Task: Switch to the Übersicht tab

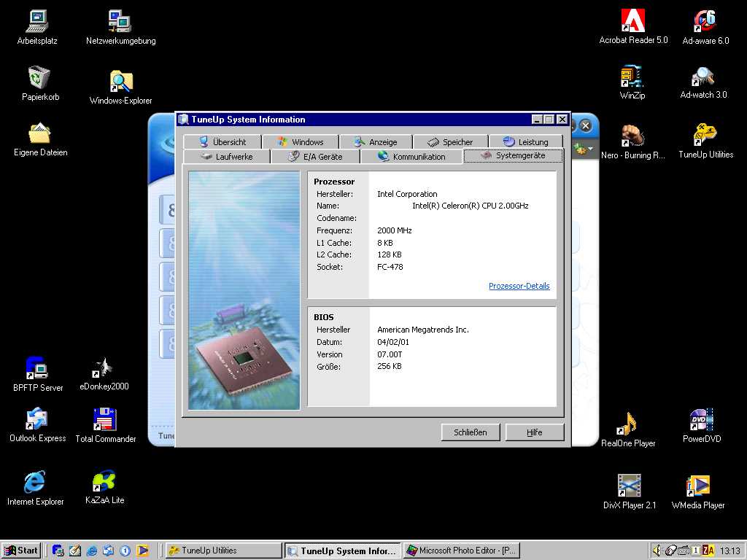Action: click(x=222, y=142)
